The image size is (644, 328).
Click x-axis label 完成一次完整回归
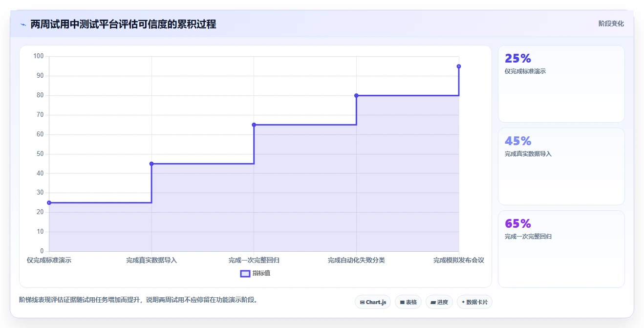tap(254, 260)
